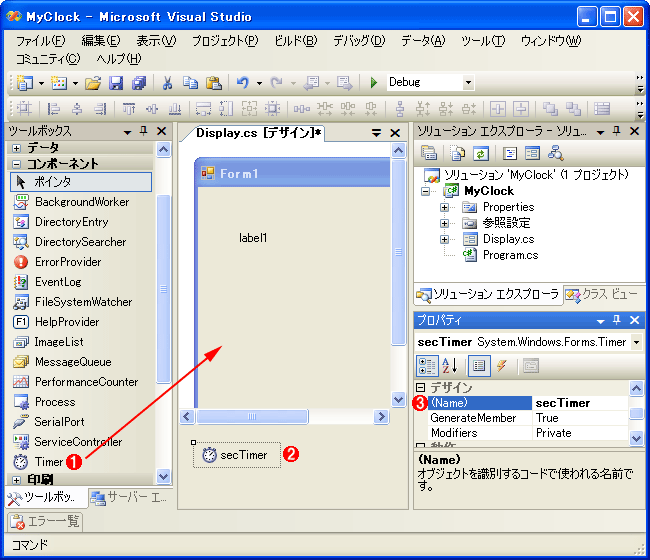
Task: Pin the Solution Explorer auto-hide
Action: point(616,131)
